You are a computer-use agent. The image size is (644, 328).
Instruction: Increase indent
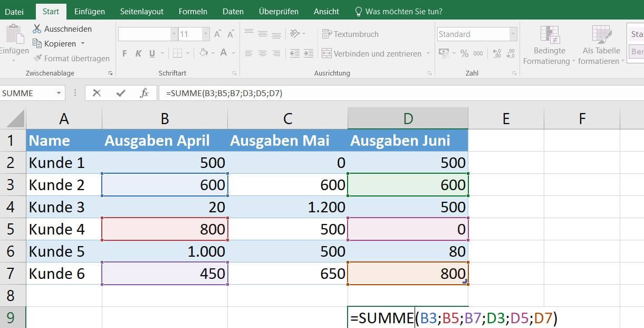[309, 53]
